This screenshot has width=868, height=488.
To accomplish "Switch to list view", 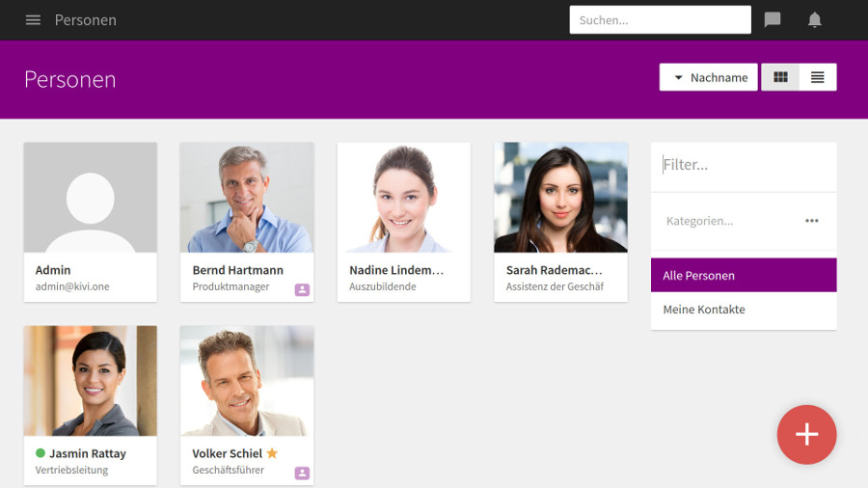I will [x=818, y=77].
